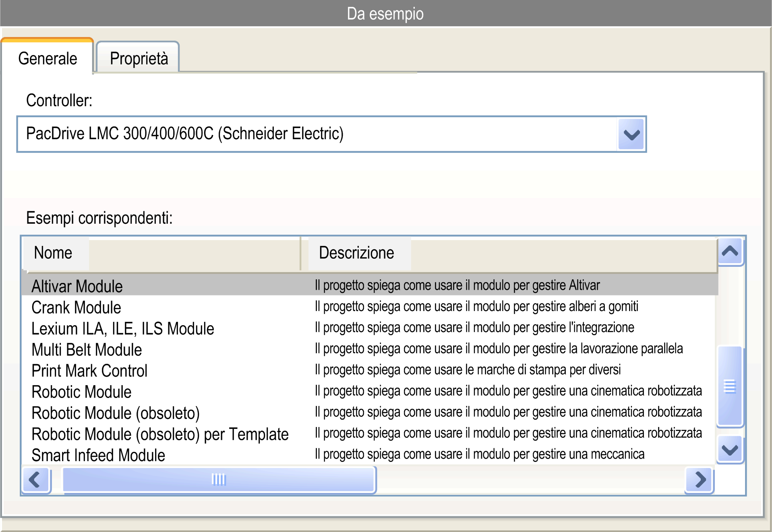Select the Altivar Module row
This screenshot has width=772, height=532.
(370, 286)
